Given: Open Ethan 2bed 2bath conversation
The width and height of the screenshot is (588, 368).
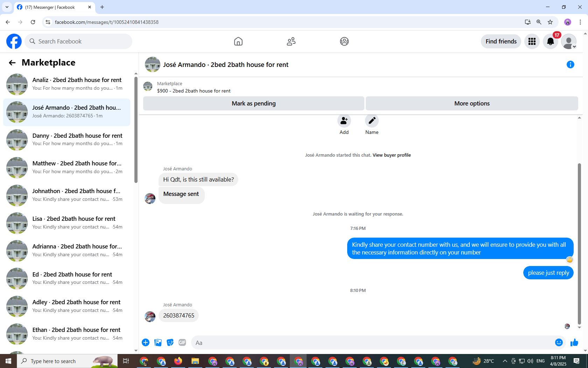Looking at the screenshot, I should (x=66, y=334).
